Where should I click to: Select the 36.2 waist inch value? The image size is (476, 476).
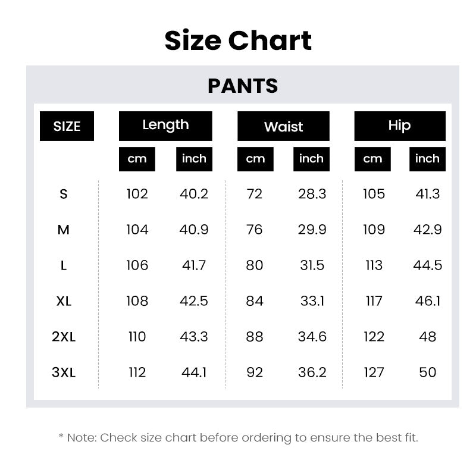(x=312, y=372)
